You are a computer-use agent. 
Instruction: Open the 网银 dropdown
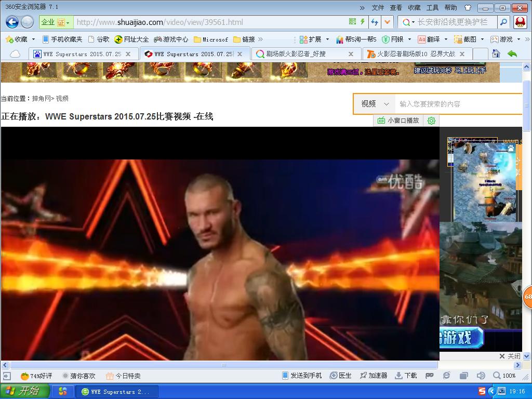pyautogui.click(x=396, y=39)
